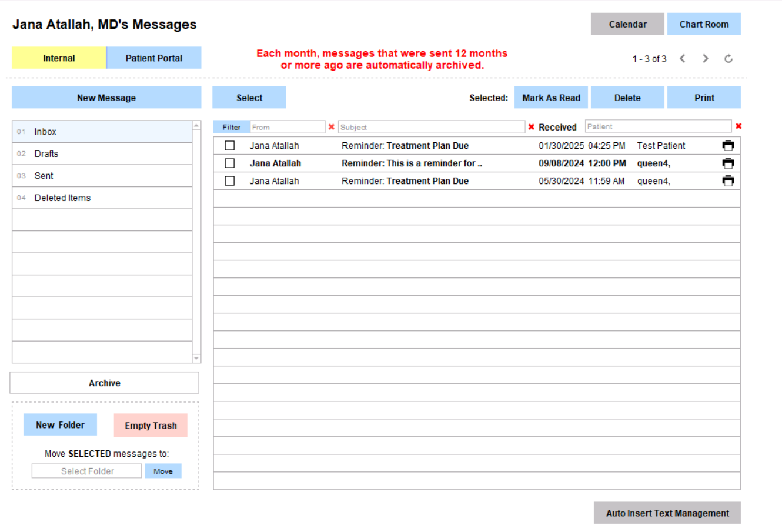This screenshot has width=782, height=532.
Task: Switch to the Patient Portal tab
Action: click(153, 58)
